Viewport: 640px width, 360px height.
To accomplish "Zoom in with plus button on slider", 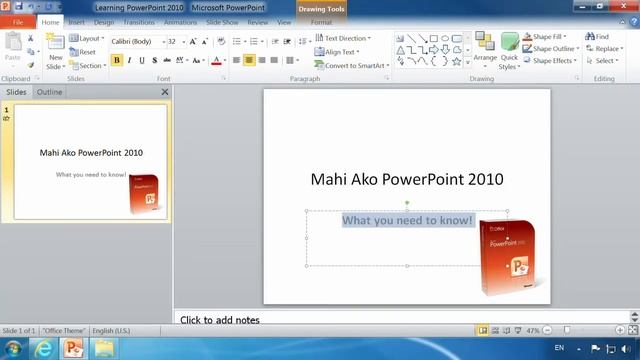I will click(620, 330).
